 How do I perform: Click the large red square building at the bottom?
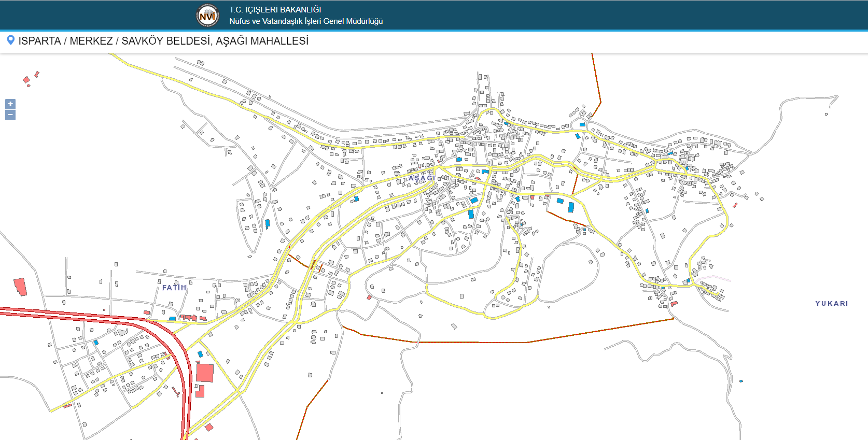[205, 373]
